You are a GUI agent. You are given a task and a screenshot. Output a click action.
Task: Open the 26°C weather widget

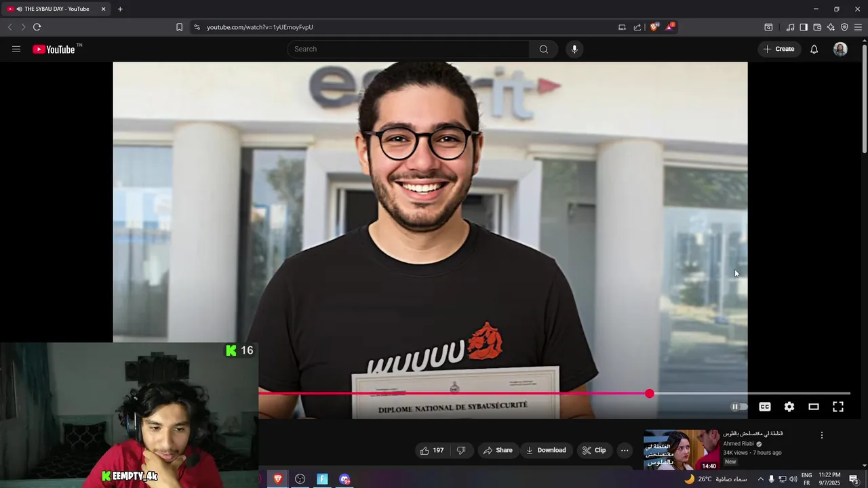click(715, 479)
